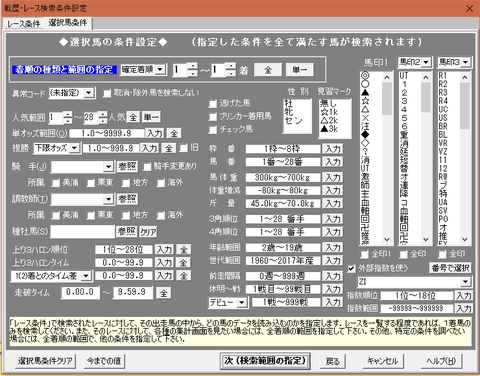Image resolution: width=480 pixels, height=376 pixels.
Task: Enable the ブリンカー着用馬 checkbox
Action: tap(212, 117)
